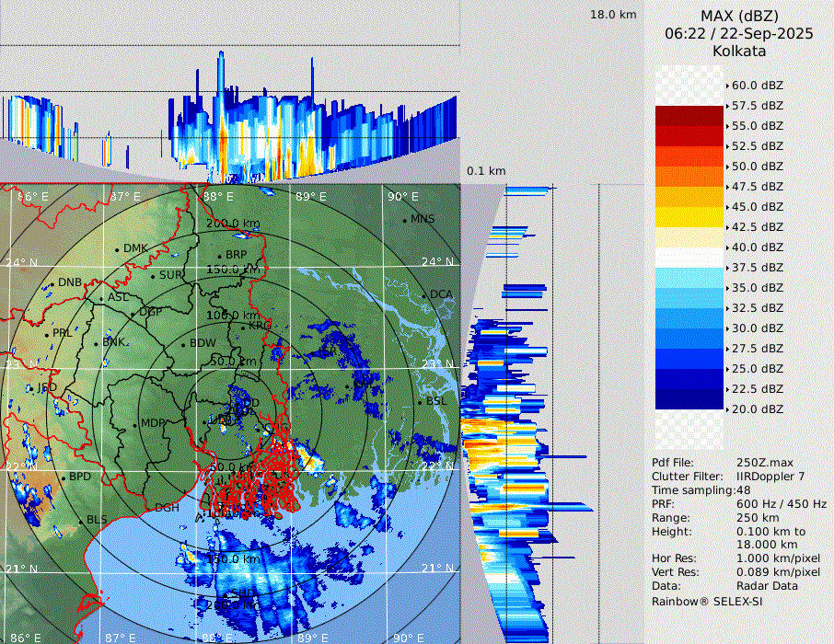The image size is (834, 644).
Task: Click the darkest red legend swatch below 57.5 dBZ
Action: (689, 115)
